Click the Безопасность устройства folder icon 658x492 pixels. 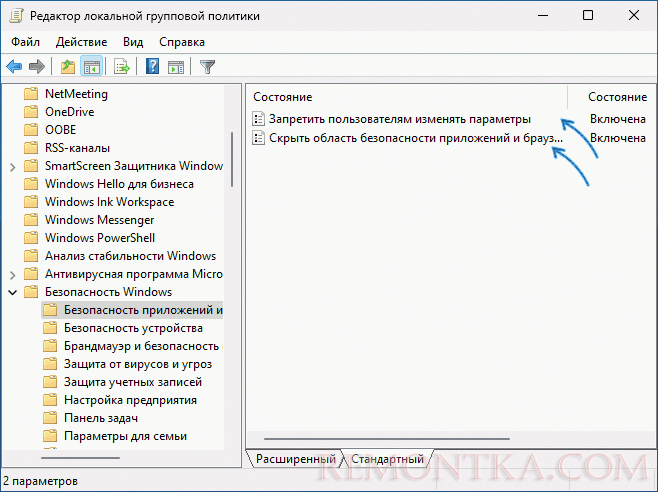(50, 328)
